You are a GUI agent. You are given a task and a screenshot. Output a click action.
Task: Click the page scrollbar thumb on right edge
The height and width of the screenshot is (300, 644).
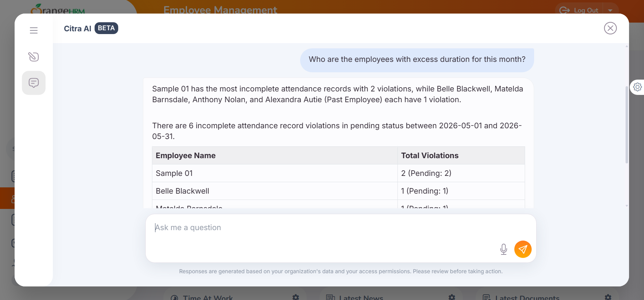pos(627,124)
